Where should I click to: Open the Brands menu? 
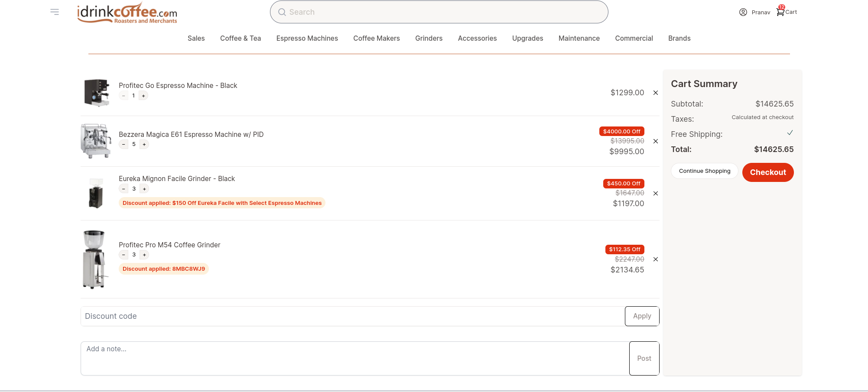click(679, 38)
